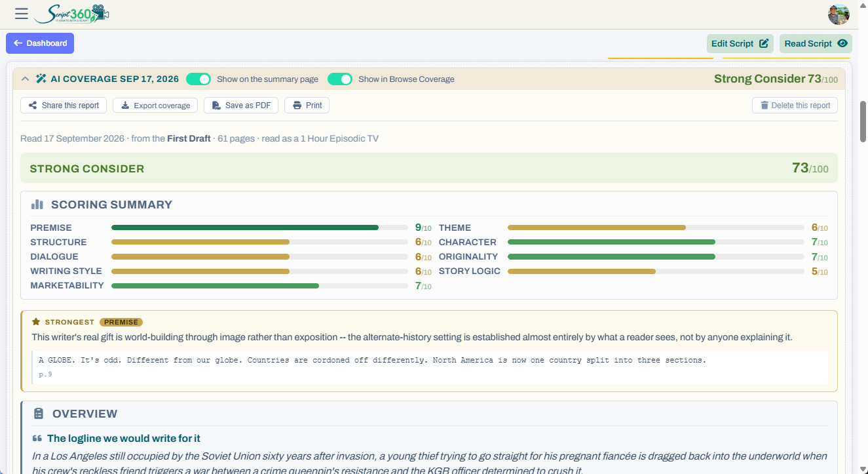Click the SCORING SUMMARY heading
This screenshot has height=474, width=868.
111,205
